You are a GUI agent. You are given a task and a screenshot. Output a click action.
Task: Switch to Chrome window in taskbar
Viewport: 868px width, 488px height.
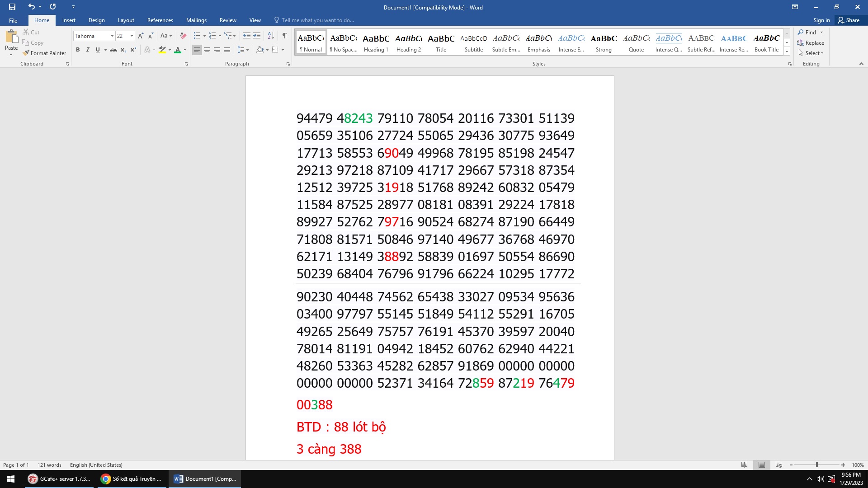pyautogui.click(x=131, y=479)
